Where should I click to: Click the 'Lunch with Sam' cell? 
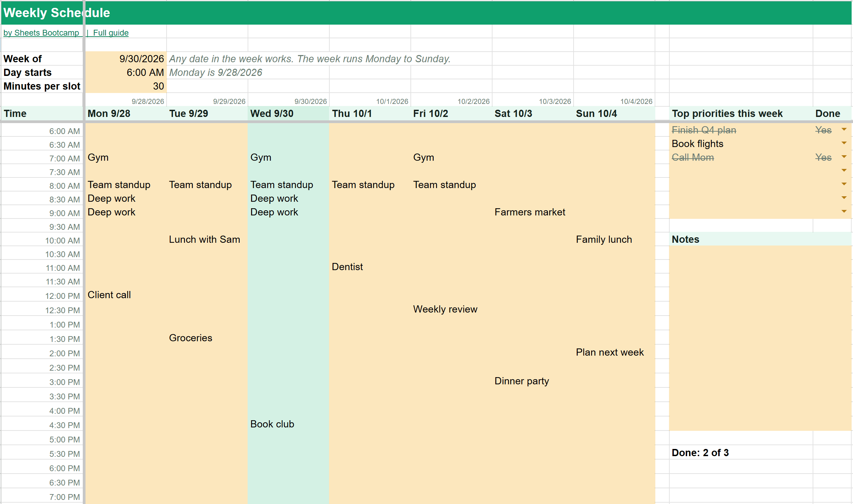click(x=207, y=239)
